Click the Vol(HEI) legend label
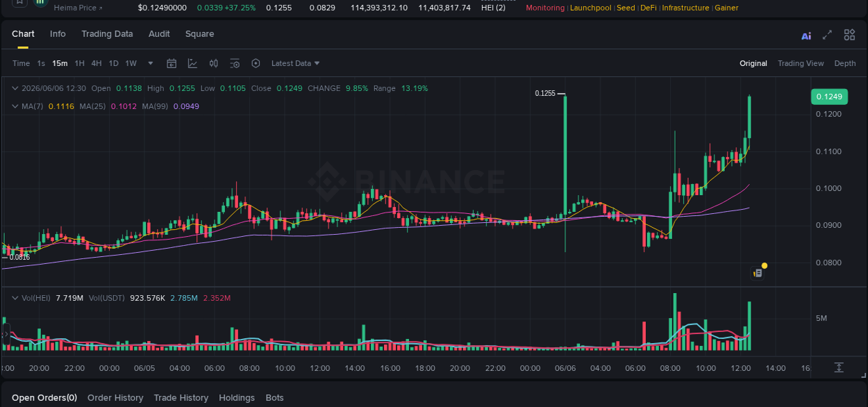 (x=35, y=298)
